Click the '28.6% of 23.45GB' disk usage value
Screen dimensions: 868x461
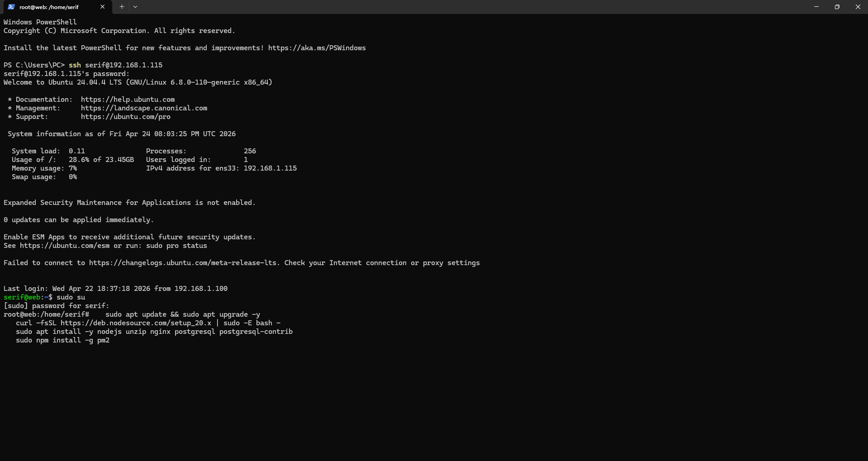[101, 160]
